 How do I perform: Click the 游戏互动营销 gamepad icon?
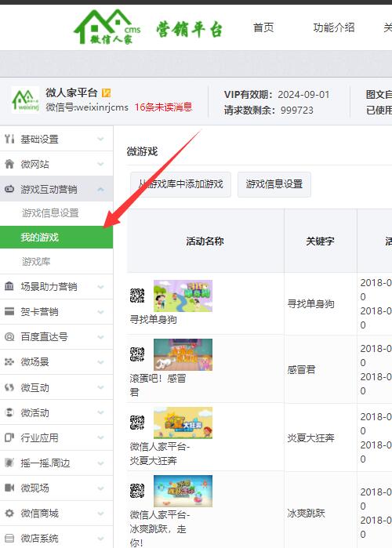pyautogui.click(x=9, y=189)
